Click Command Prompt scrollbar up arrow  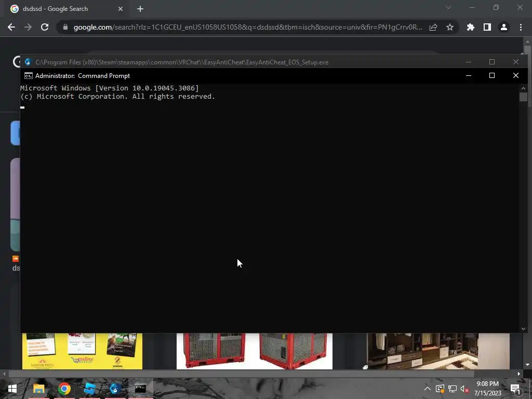pos(523,88)
